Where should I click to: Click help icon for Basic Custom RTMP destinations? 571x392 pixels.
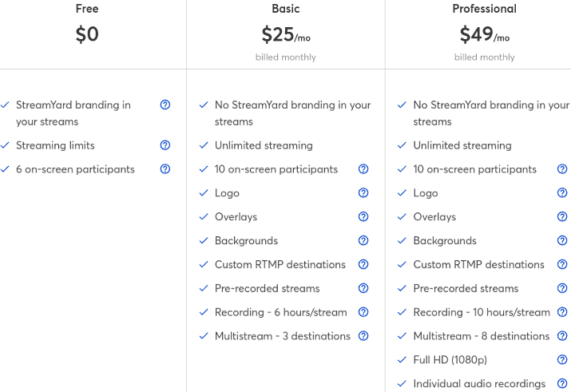click(363, 264)
